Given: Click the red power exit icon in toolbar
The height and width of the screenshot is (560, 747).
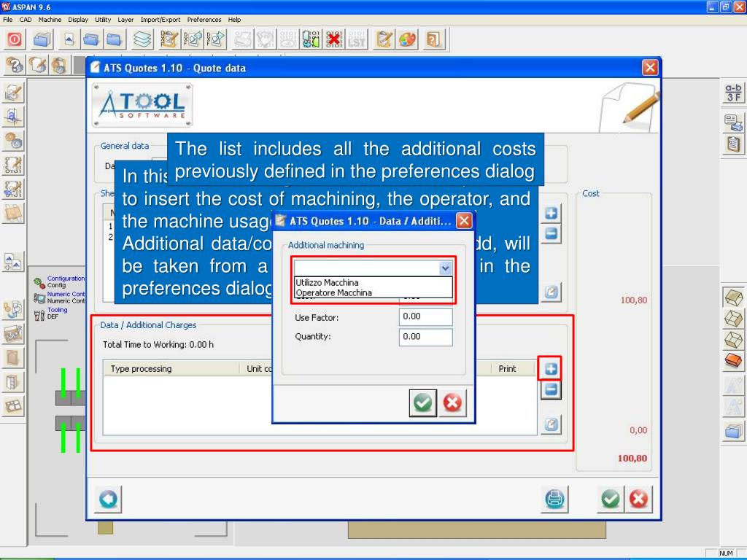Looking at the screenshot, I should [x=15, y=39].
